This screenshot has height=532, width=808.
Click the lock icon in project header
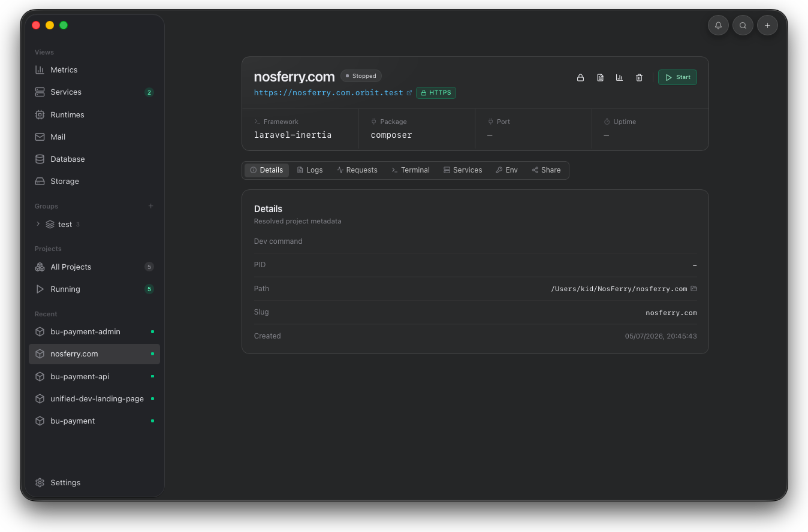pyautogui.click(x=580, y=77)
